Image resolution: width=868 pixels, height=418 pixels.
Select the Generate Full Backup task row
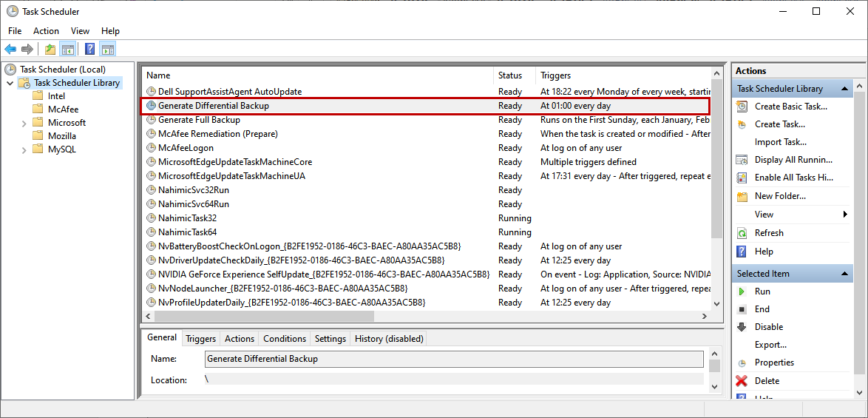199,120
